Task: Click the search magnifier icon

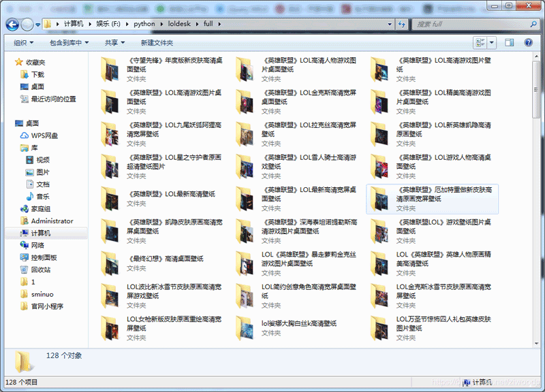Action: pyautogui.click(x=533, y=24)
